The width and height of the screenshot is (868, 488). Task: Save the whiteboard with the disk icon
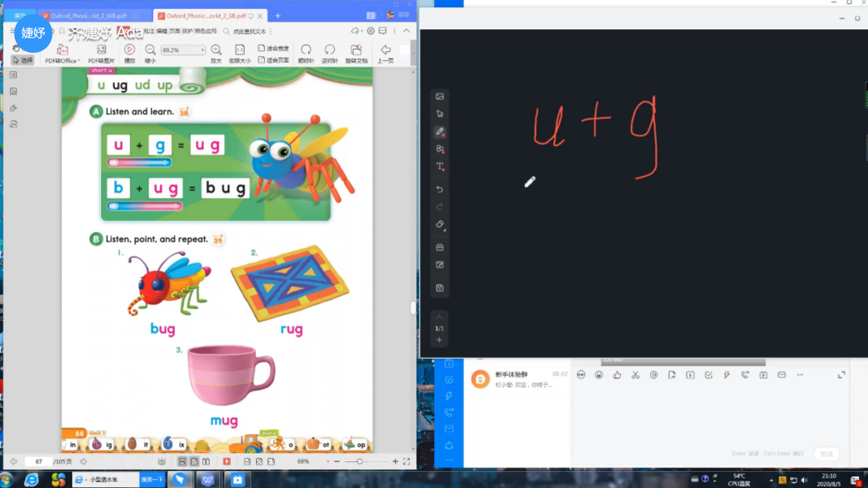[440, 287]
